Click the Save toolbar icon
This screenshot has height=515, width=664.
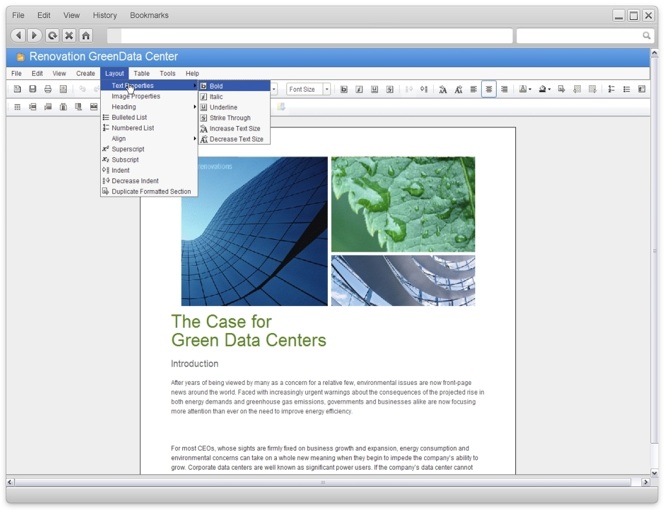coord(33,89)
